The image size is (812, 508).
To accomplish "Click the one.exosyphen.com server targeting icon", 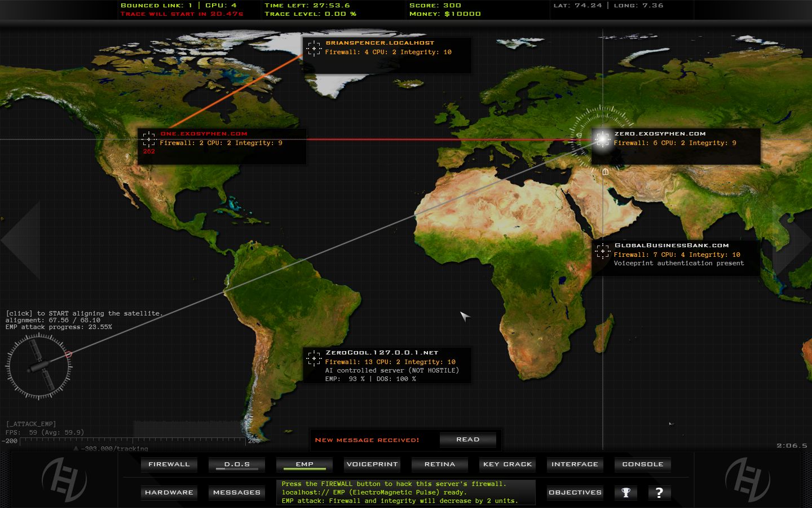I will (148, 139).
